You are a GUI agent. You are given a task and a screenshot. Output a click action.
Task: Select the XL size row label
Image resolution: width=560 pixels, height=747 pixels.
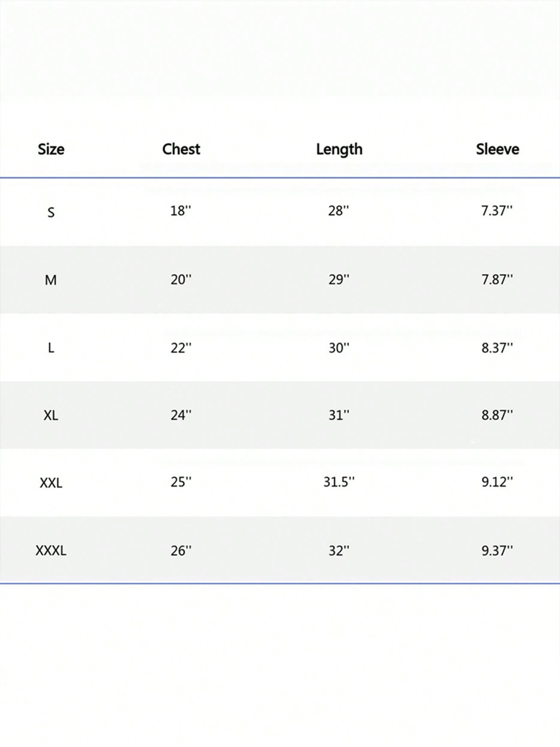tap(51, 415)
